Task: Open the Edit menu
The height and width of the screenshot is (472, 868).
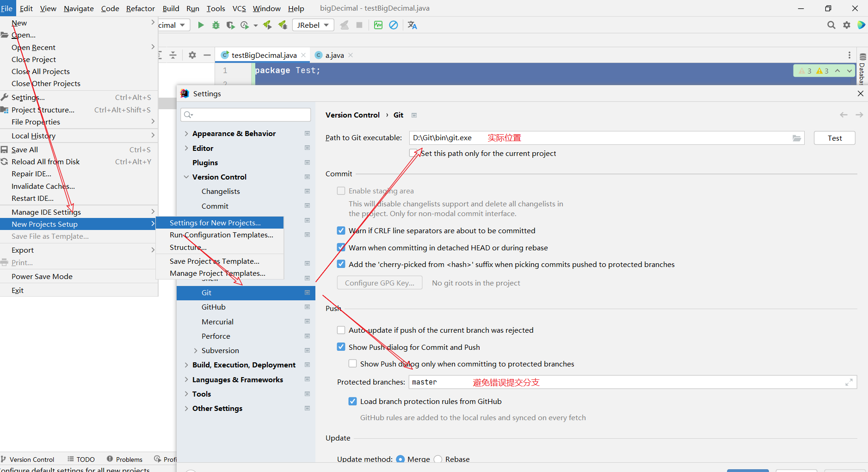Action: click(26, 8)
